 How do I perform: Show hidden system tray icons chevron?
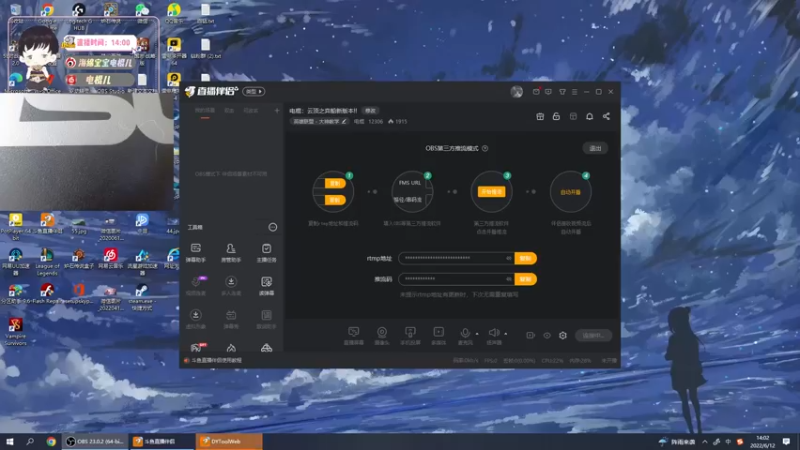(x=705, y=442)
